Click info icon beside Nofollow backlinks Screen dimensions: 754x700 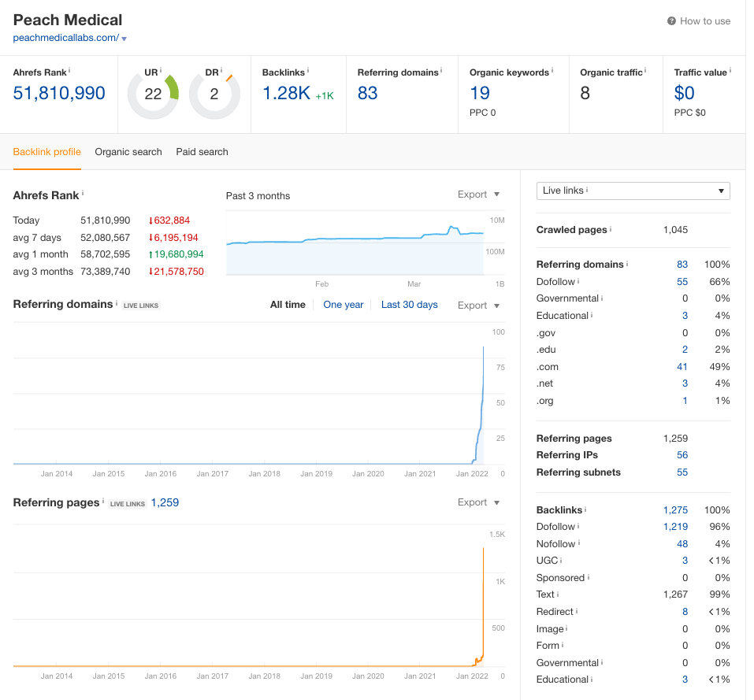(579, 543)
